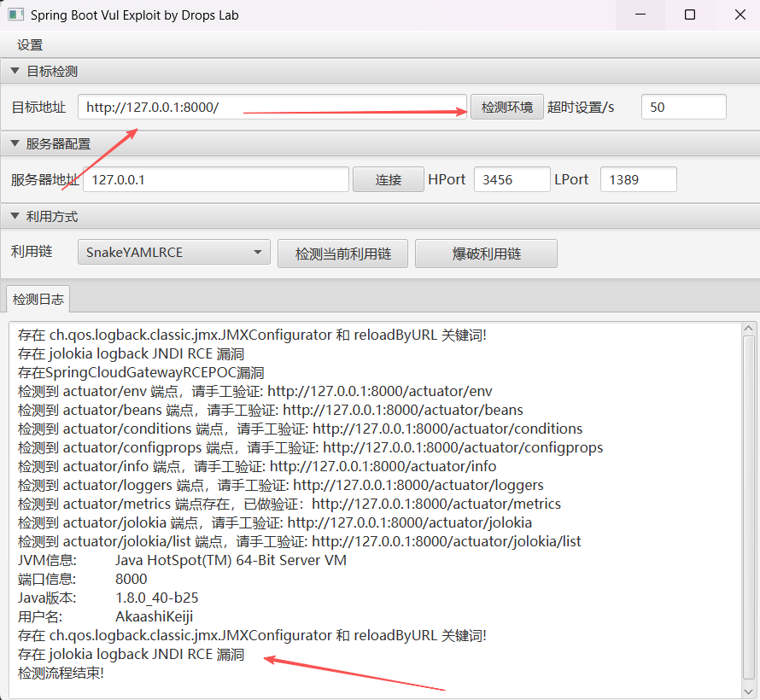Click the vertical scrollbar thumb in log

(748, 509)
